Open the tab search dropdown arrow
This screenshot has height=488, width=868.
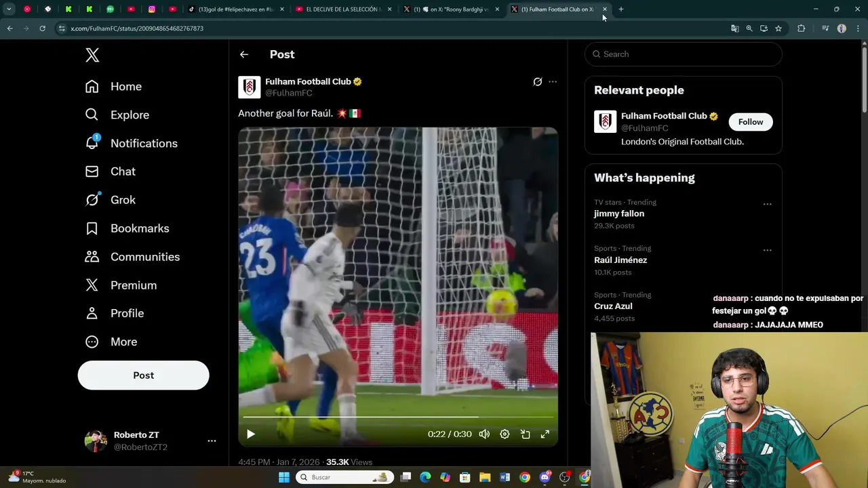pos(9,9)
